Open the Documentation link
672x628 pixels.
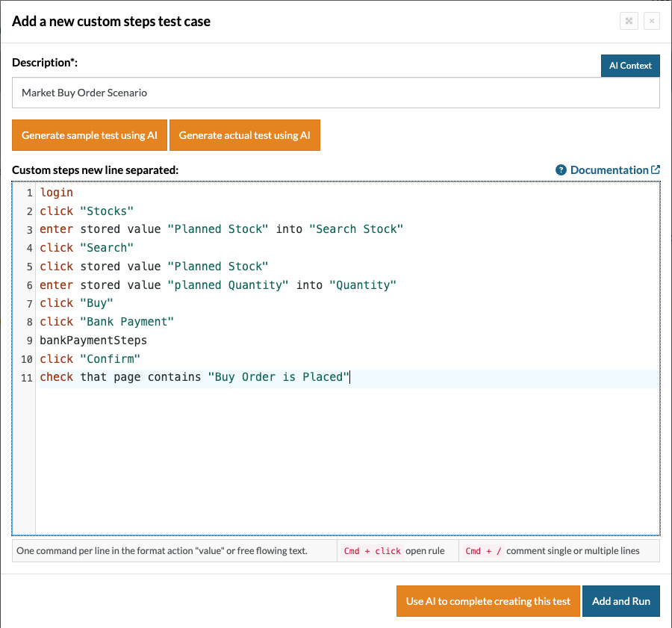[609, 170]
